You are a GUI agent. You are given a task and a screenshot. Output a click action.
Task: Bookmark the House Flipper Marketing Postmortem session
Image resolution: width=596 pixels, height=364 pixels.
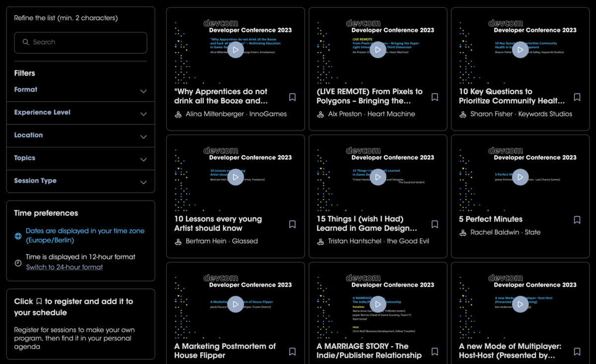point(292,352)
